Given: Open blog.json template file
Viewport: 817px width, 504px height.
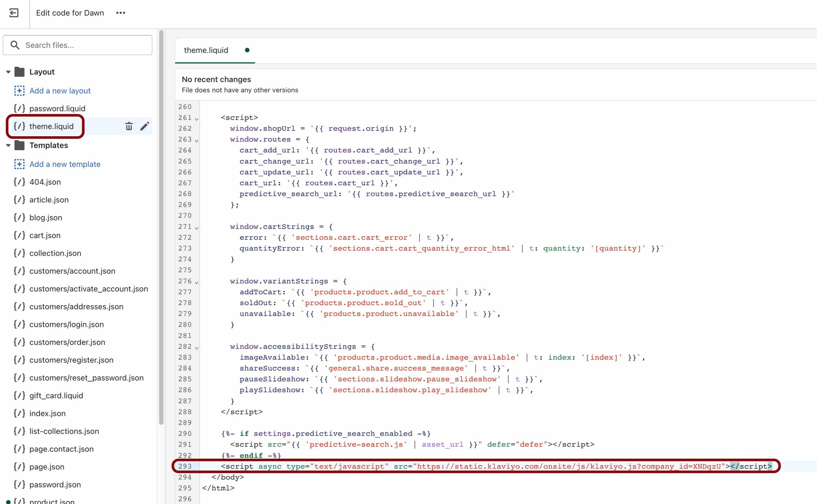Looking at the screenshot, I should 46,218.
